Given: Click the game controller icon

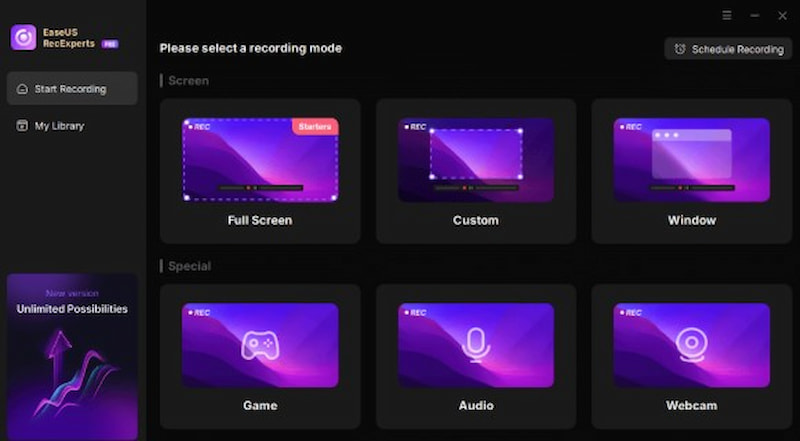Looking at the screenshot, I should [259, 345].
